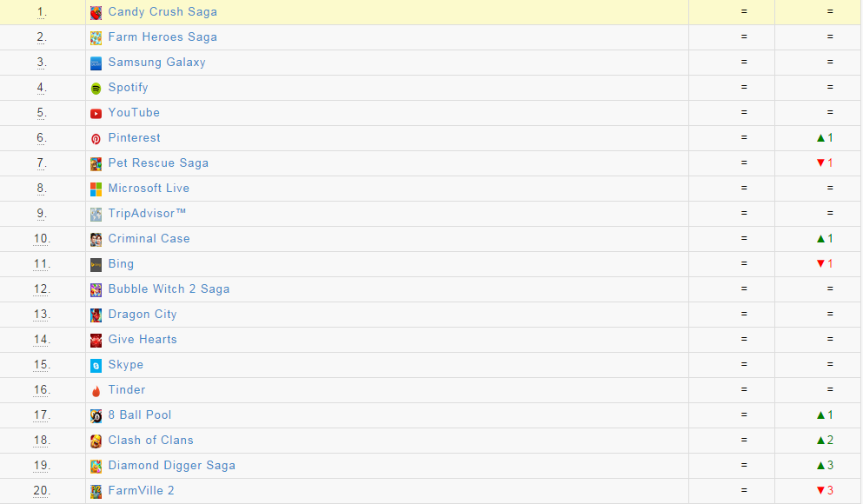Open the Bubble Witch 2 Saga link
The height and width of the screenshot is (504, 863).
169,289
